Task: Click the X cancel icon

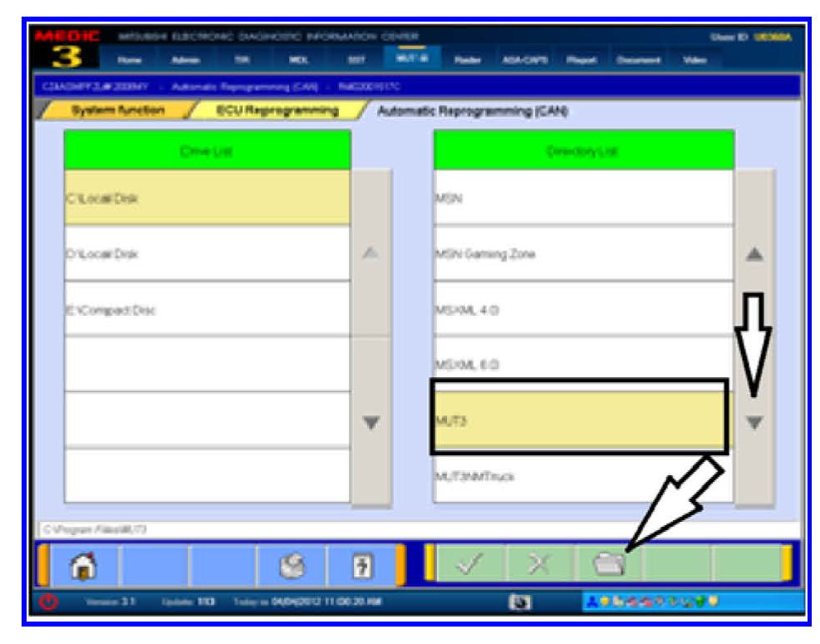Action: click(x=539, y=567)
